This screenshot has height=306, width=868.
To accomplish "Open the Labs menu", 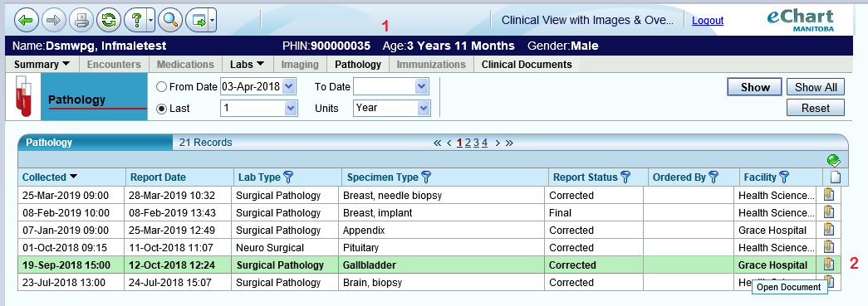I will pos(247,64).
